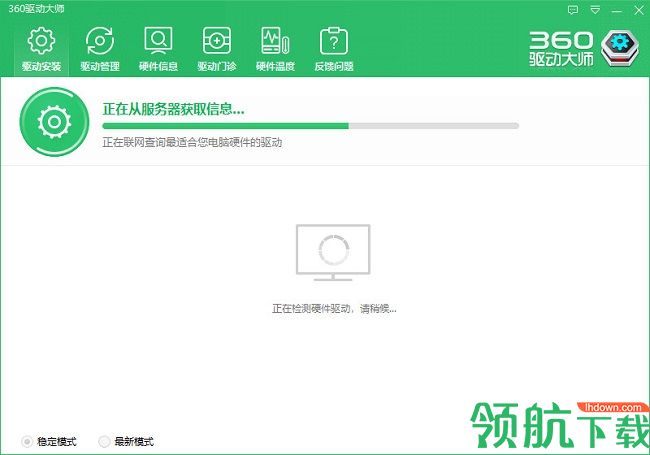Click the 360驱动大师 window title text

pos(36,9)
